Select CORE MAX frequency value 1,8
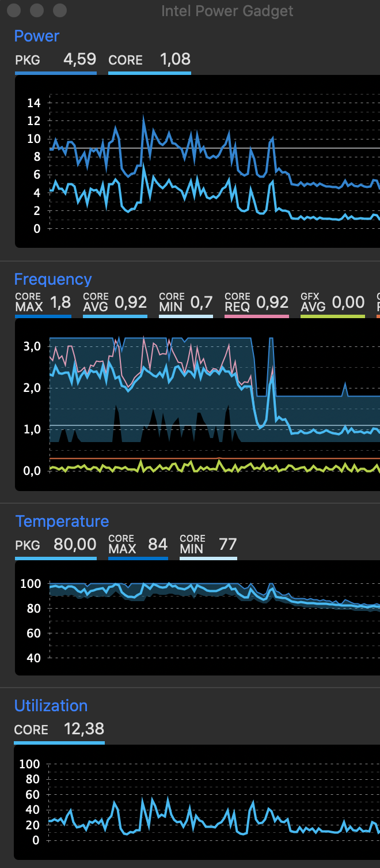Image resolution: width=380 pixels, height=868 pixels. 60,302
